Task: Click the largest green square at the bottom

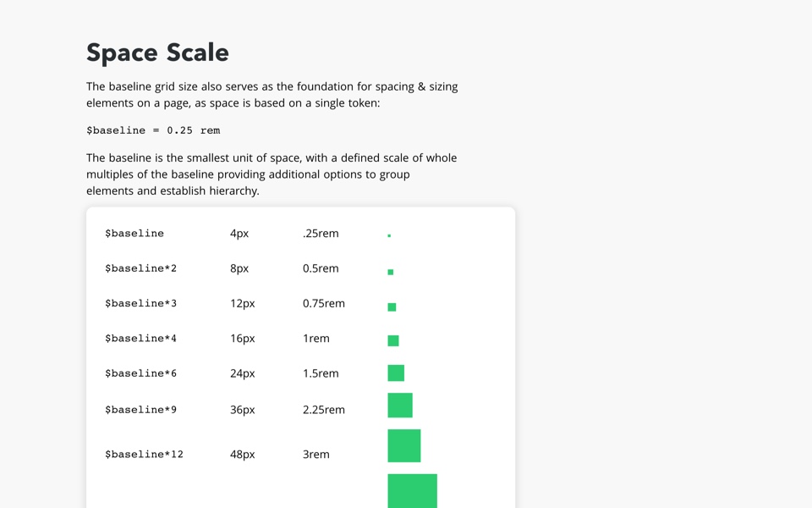Action: [x=412, y=492]
